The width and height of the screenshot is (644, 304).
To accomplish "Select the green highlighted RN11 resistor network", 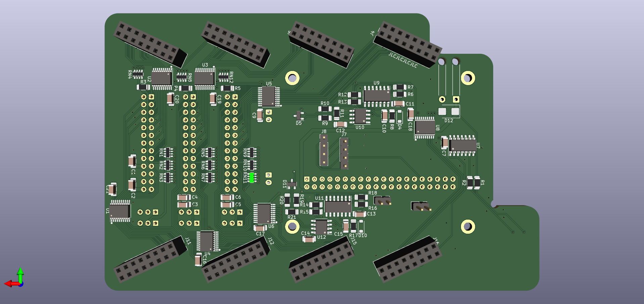I will (x=252, y=178).
